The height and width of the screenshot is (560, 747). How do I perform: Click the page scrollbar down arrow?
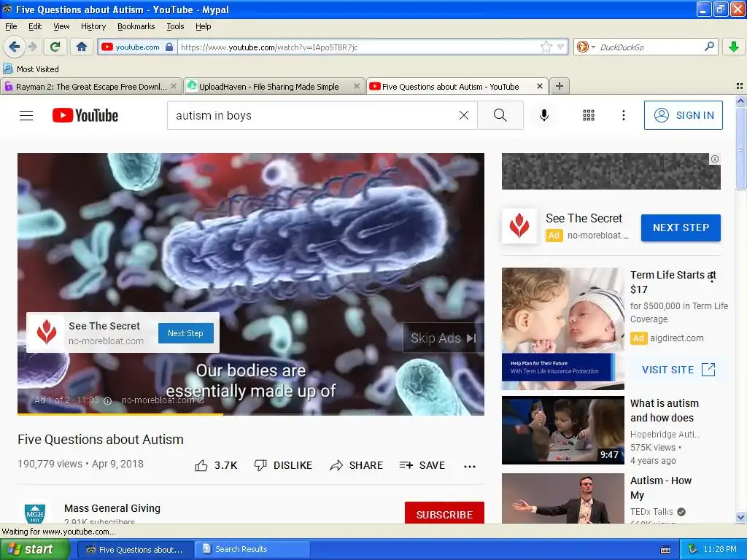(x=740, y=517)
